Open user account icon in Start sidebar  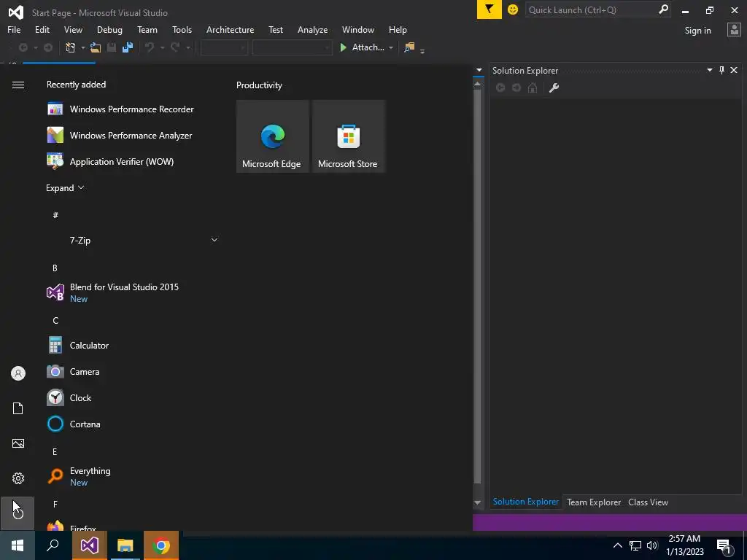[x=18, y=373]
